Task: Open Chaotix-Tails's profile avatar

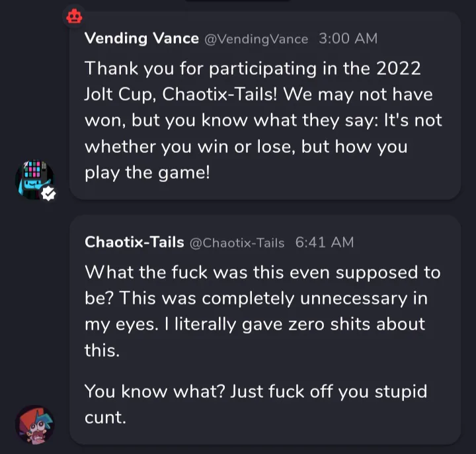Action: point(34,424)
